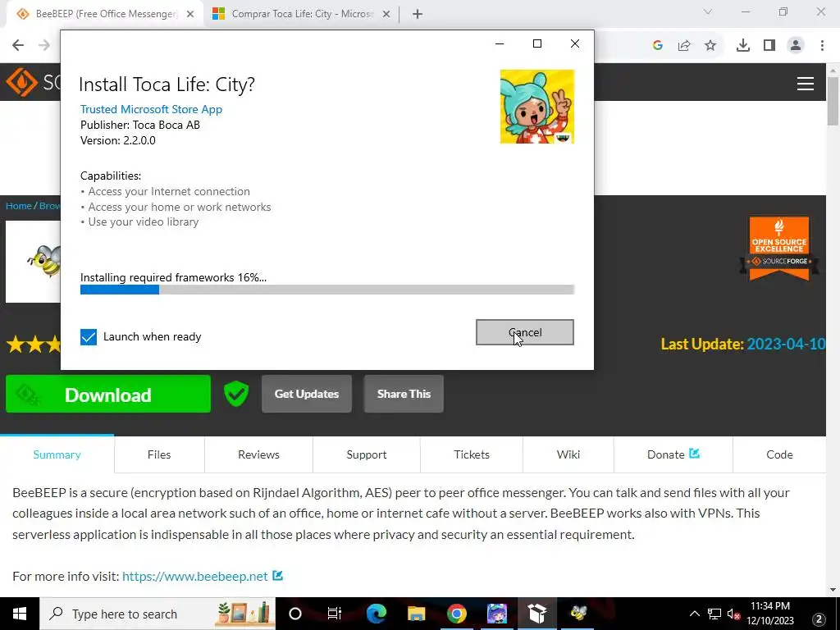Viewport: 840px width, 630px height.
Task: Click the Home breadcrumb link
Action: click(19, 206)
